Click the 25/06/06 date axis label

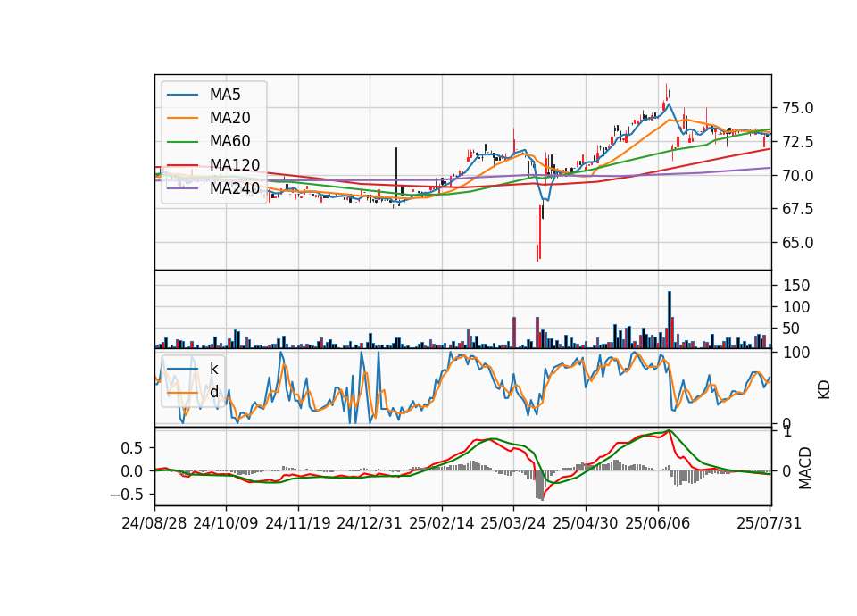pos(657,523)
